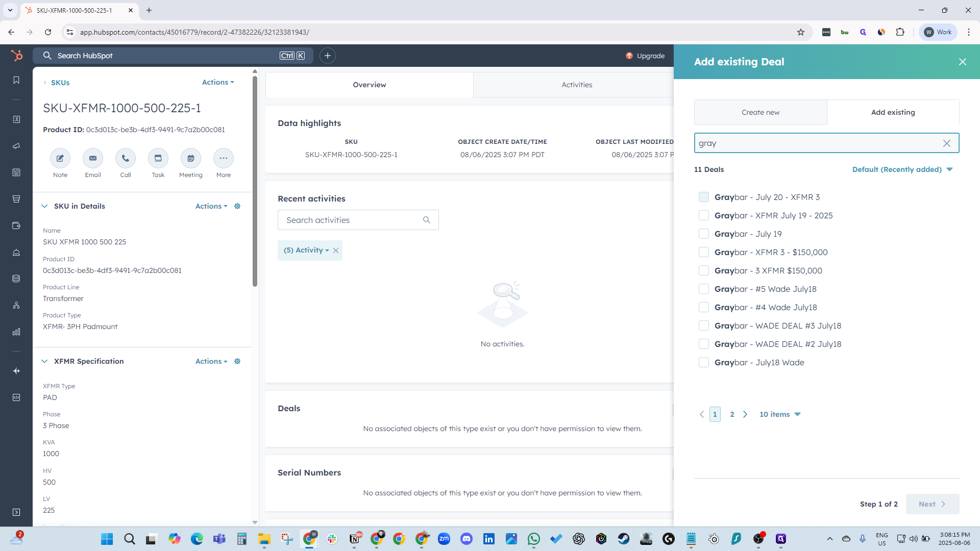Click the Meeting calendar icon
The height and width of the screenshot is (551, 980).
tap(191, 158)
